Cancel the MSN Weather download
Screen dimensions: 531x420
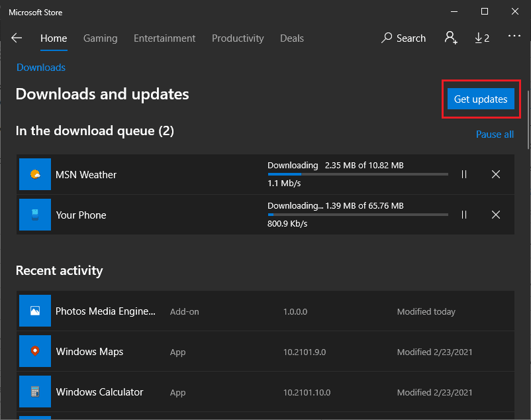click(x=496, y=174)
